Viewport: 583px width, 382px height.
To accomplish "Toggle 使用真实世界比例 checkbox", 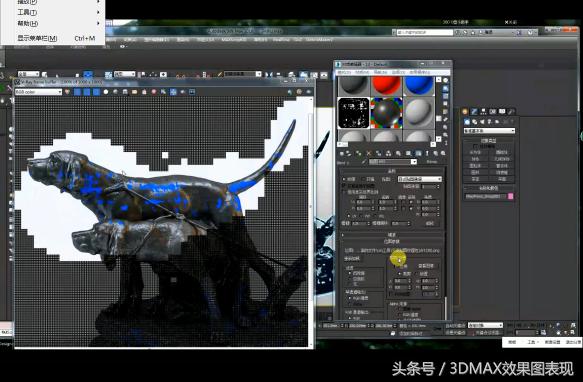I will (344, 192).
